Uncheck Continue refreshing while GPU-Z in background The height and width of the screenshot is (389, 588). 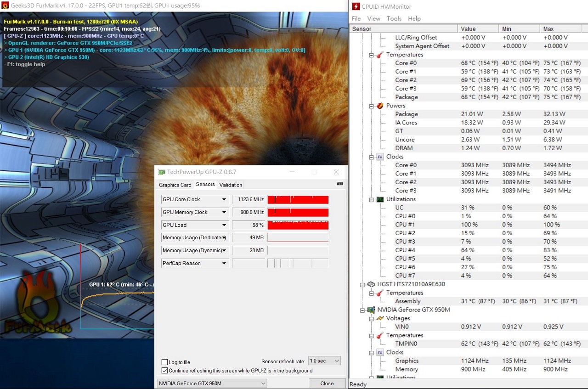pos(165,371)
